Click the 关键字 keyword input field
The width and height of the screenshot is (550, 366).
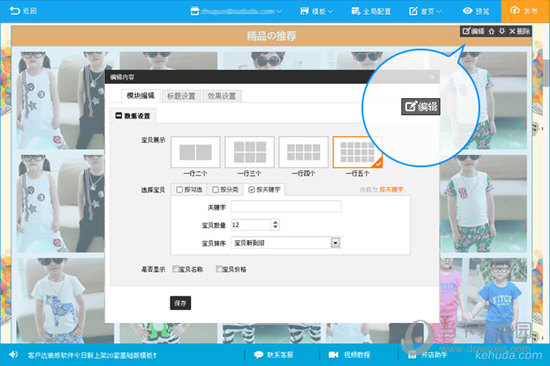point(286,207)
